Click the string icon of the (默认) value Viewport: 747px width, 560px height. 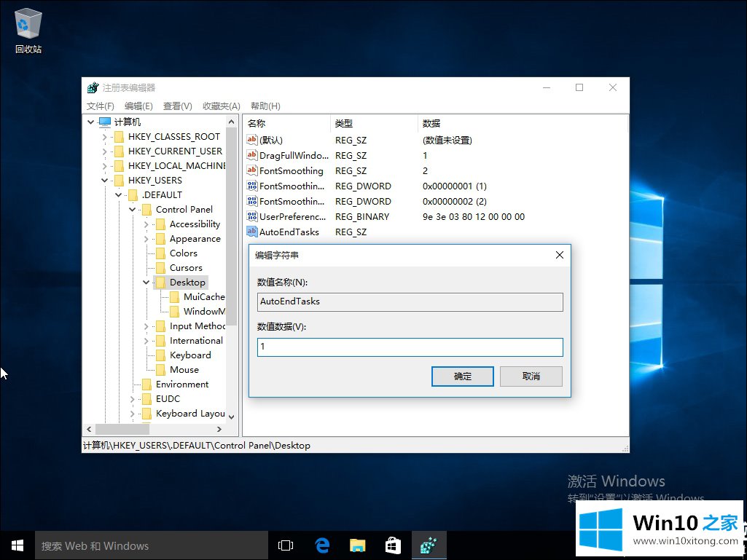click(x=252, y=140)
